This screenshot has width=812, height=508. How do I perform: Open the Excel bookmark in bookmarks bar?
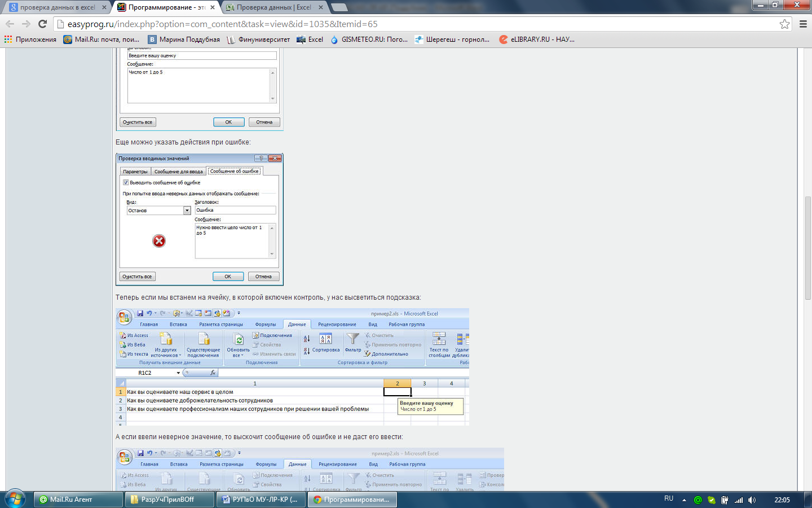point(310,40)
